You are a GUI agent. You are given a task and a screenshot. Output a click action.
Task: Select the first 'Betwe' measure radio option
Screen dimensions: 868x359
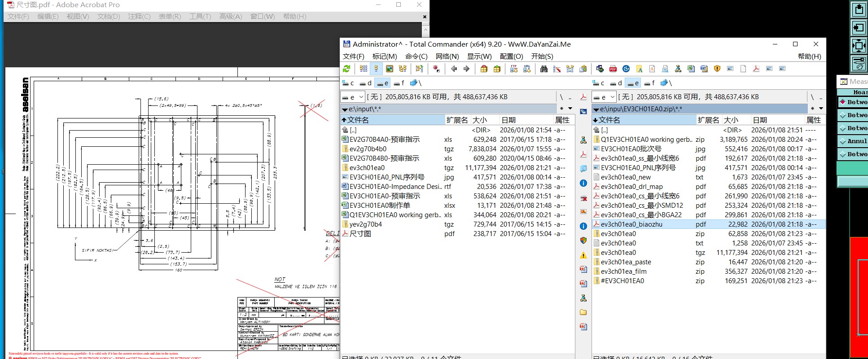pos(843,102)
